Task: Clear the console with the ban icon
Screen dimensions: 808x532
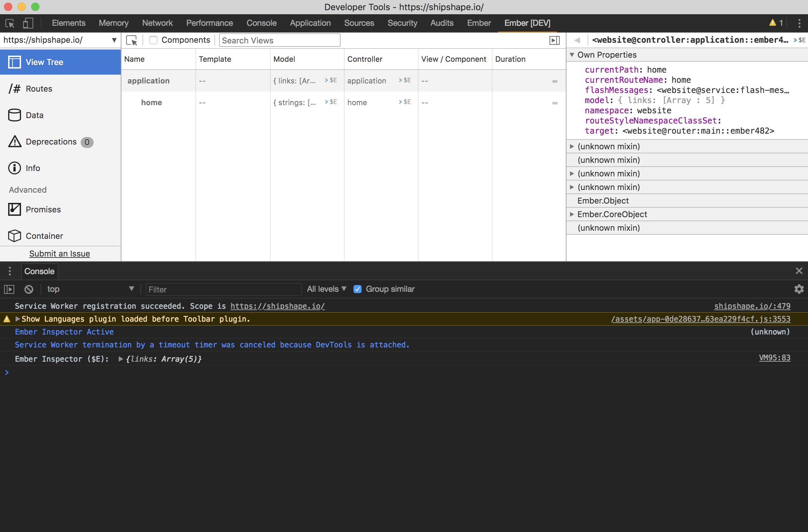Action: pyautogui.click(x=29, y=289)
